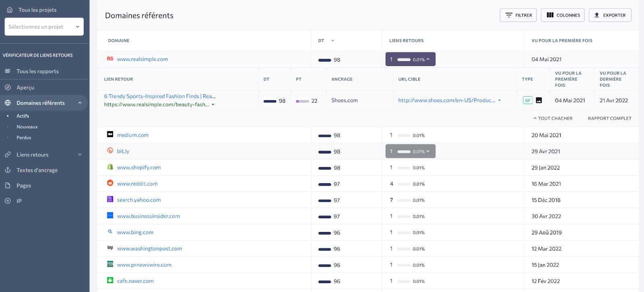Collapse the realsimple.com backlinks pill
The height and width of the screenshot is (292, 644).
tap(411, 59)
